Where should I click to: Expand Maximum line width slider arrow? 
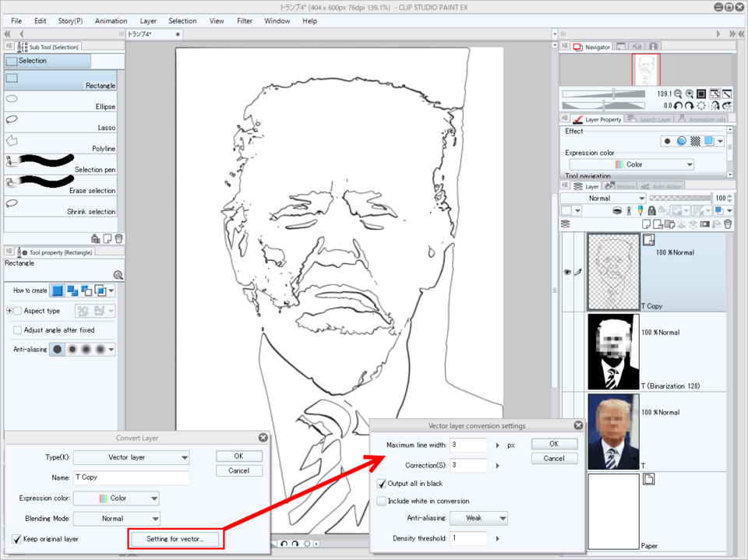click(x=498, y=446)
